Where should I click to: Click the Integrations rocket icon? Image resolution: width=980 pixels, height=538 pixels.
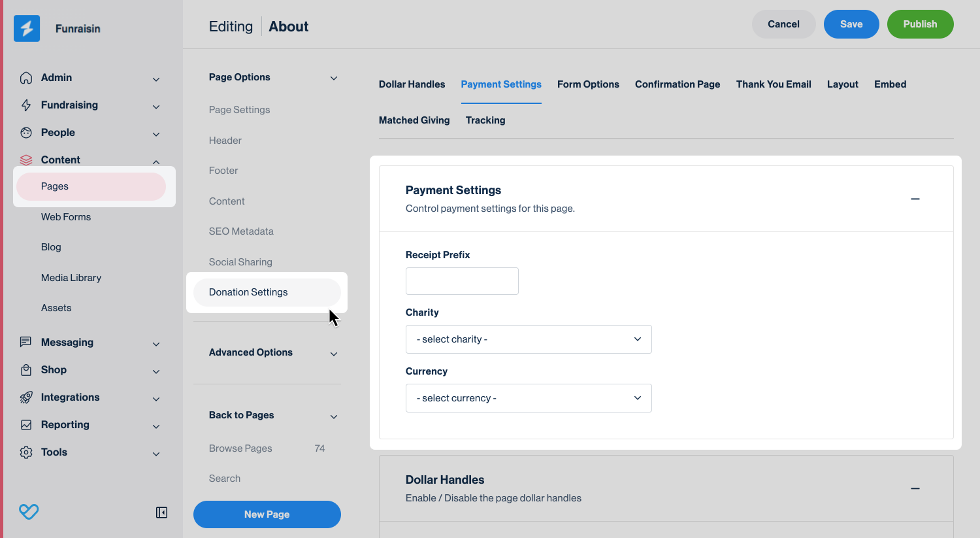(x=26, y=397)
